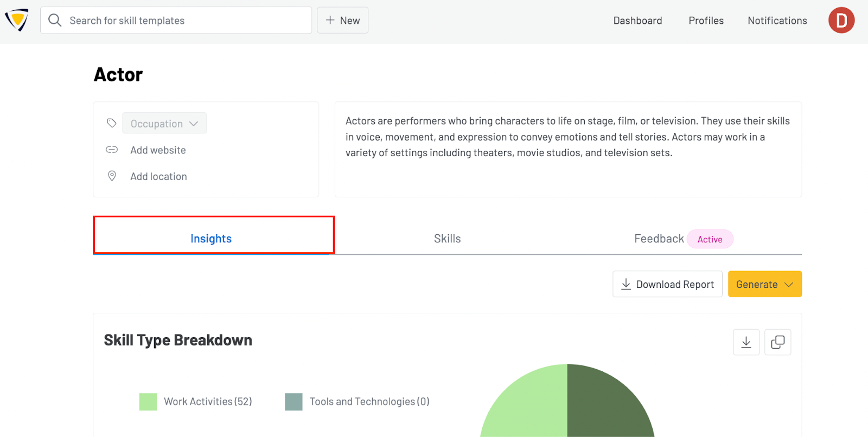Click the shield logo icon
The width and height of the screenshot is (868, 437).
(16, 21)
